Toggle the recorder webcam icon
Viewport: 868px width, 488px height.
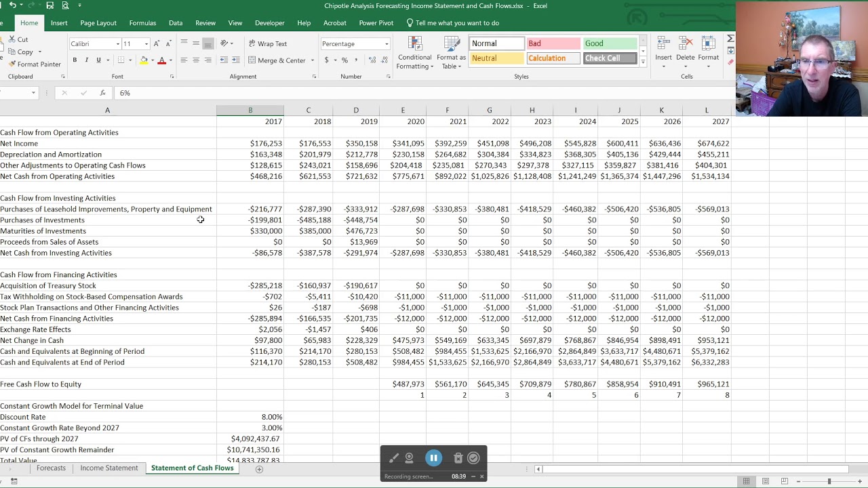(x=409, y=458)
